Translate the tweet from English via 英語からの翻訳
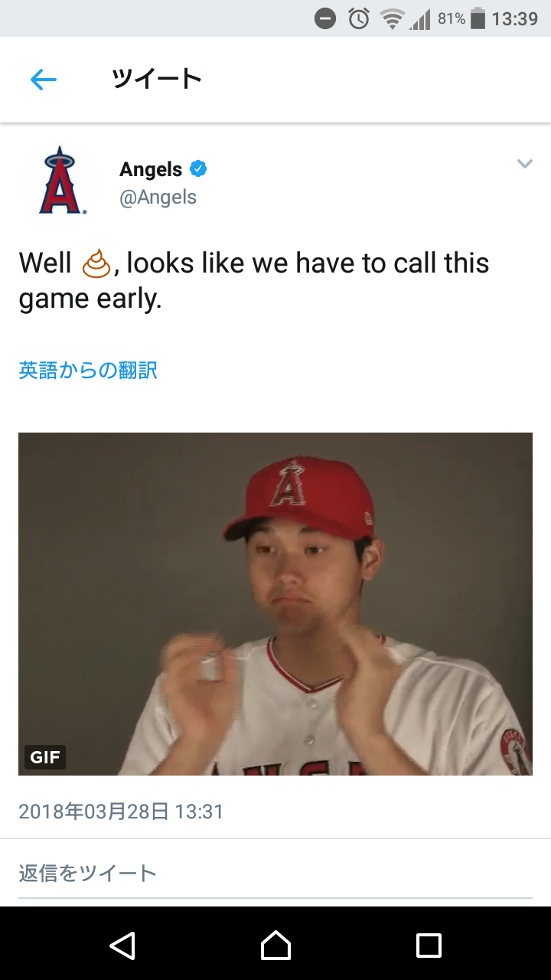This screenshot has width=551, height=980. pyautogui.click(x=88, y=371)
